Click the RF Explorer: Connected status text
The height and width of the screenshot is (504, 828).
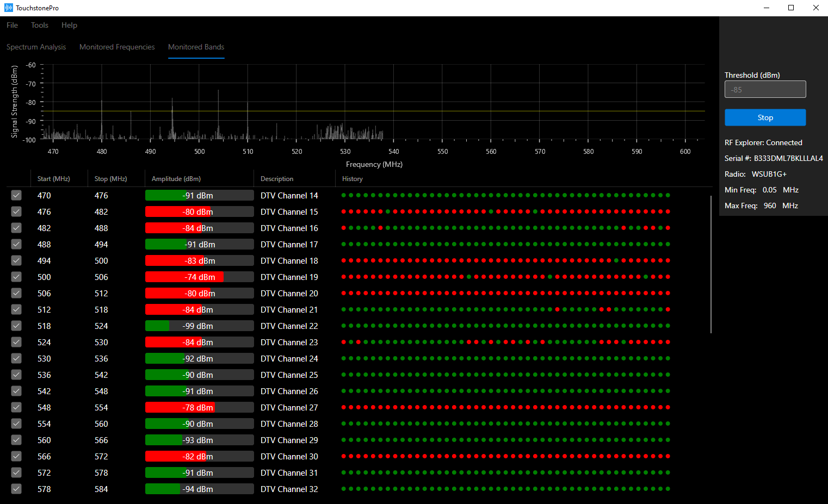[x=763, y=142]
